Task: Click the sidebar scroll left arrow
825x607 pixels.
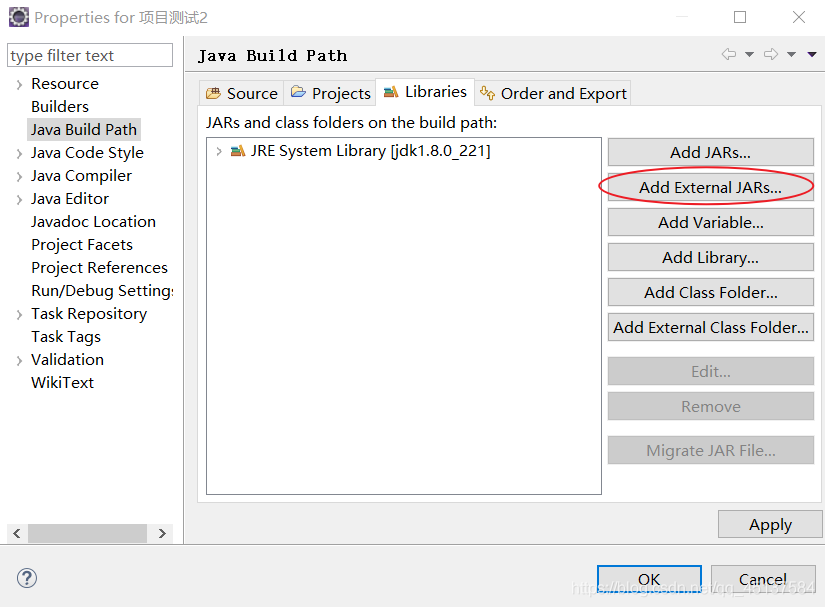Action: pyautogui.click(x=17, y=533)
